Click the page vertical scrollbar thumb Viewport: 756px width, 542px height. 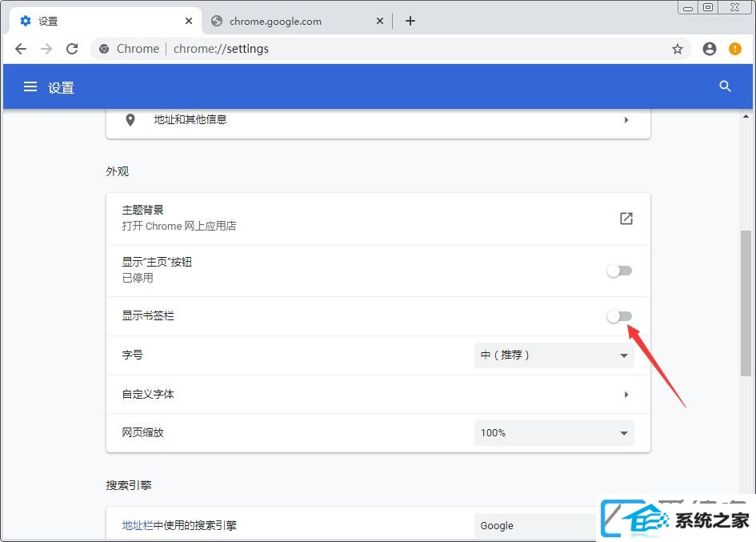(x=746, y=303)
